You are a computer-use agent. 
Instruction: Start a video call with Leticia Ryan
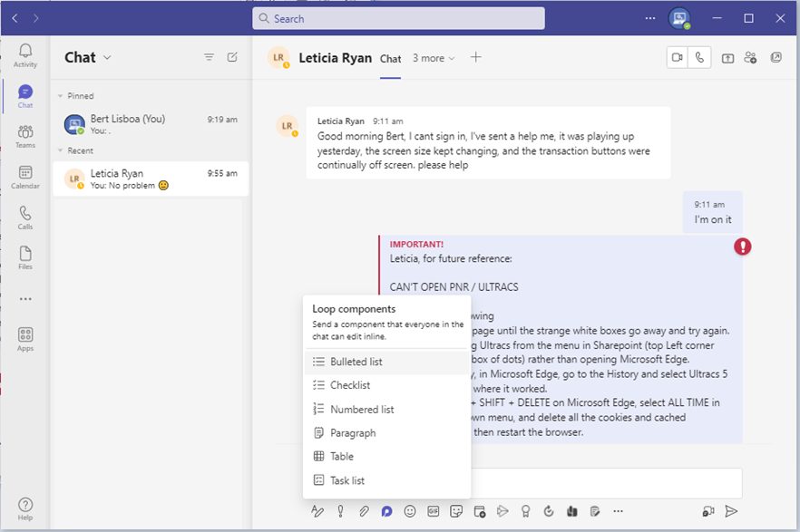[677, 58]
